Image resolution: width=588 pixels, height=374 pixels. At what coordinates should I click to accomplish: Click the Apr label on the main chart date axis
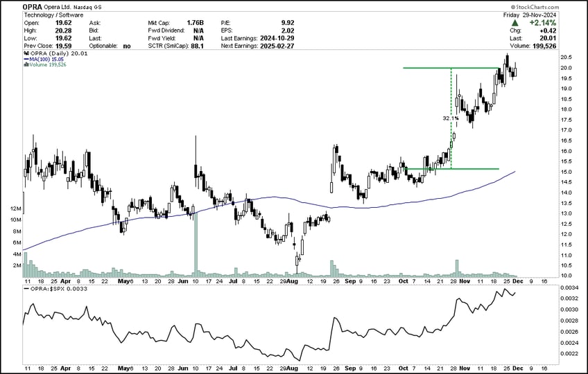click(x=65, y=281)
